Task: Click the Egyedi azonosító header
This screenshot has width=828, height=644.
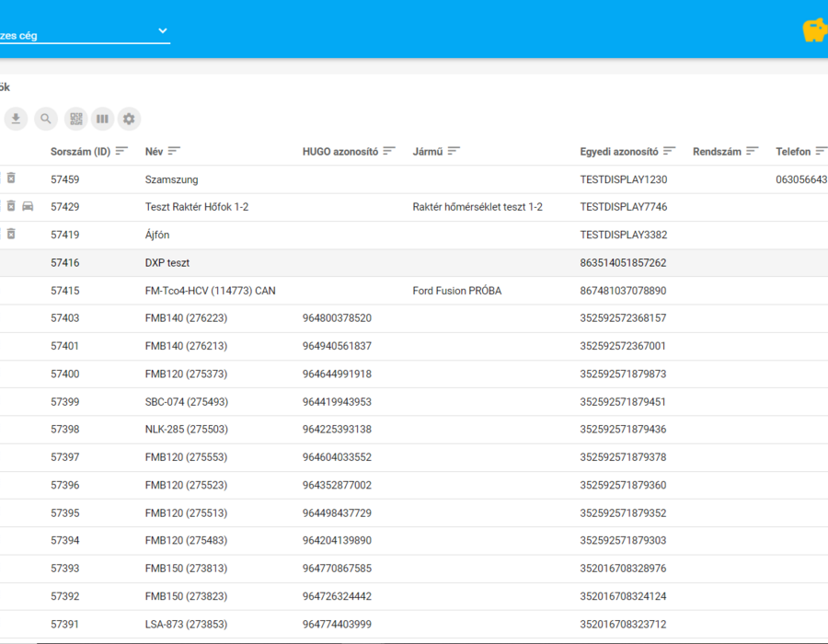Action: click(619, 152)
